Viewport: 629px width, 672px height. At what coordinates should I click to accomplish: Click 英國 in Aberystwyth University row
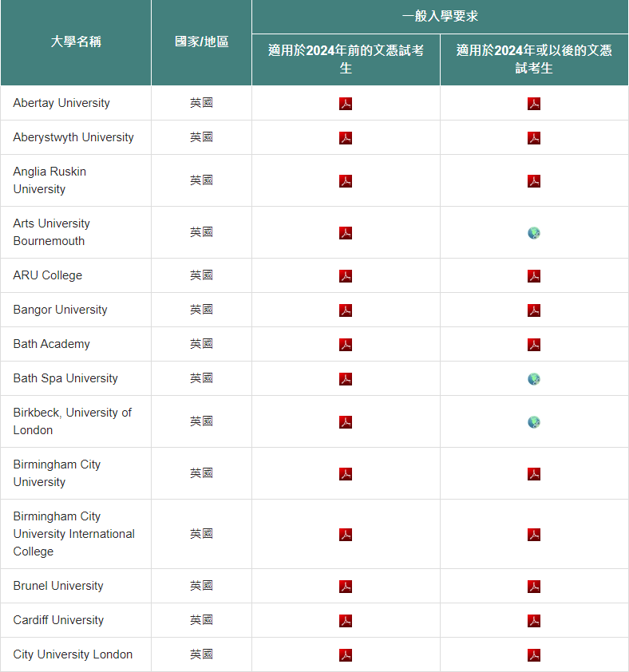(201, 137)
